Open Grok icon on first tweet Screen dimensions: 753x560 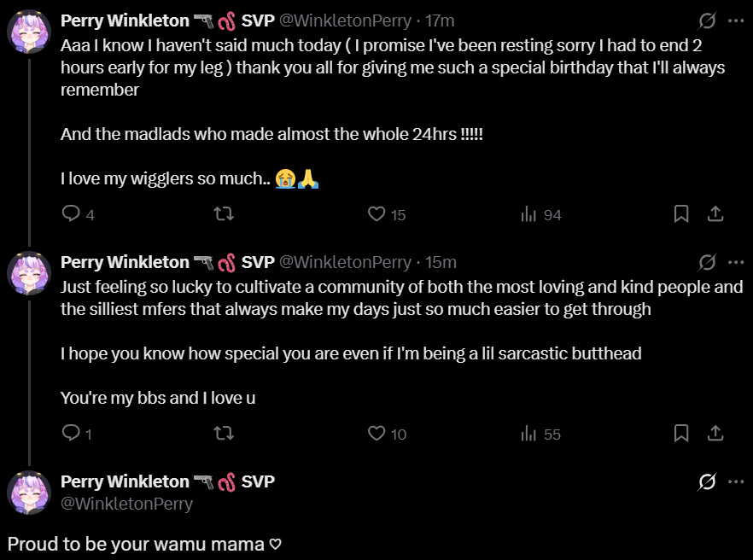pyautogui.click(x=707, y=20)
